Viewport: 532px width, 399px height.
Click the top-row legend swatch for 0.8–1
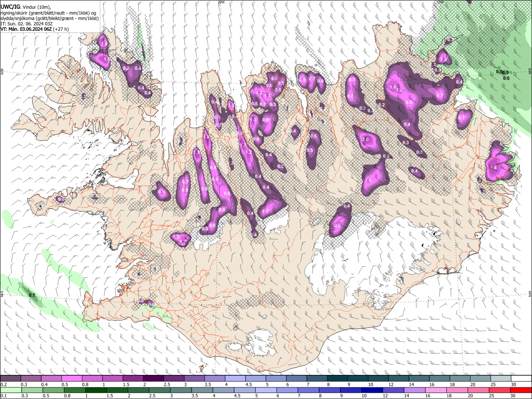point(92,379)
